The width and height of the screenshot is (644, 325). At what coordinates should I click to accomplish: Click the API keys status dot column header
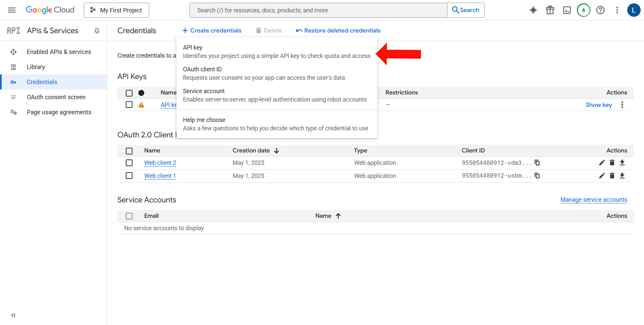point(141,93)
